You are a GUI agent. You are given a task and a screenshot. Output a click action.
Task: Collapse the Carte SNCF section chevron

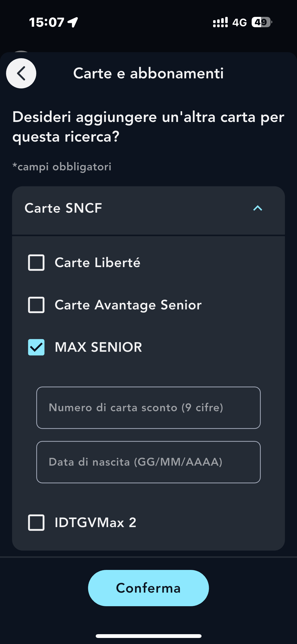[x=257, y=208]
